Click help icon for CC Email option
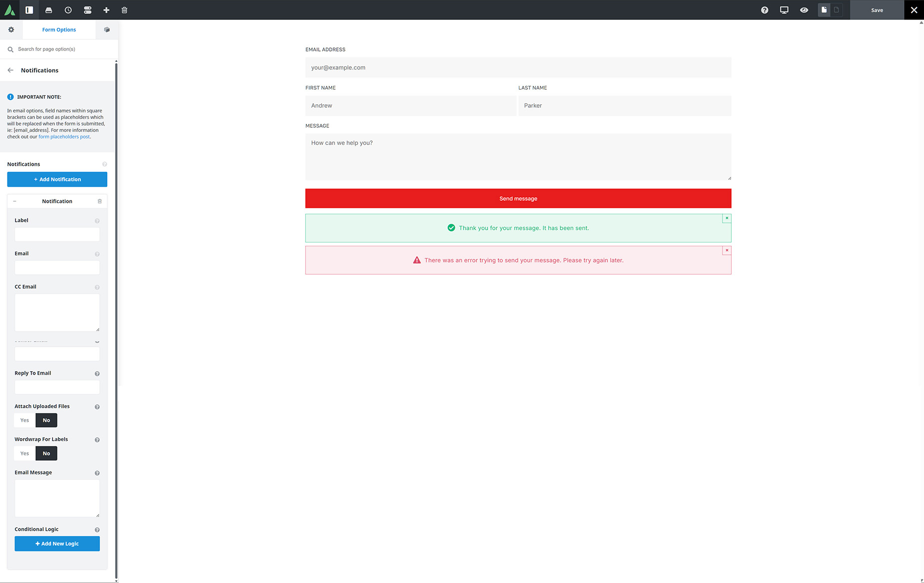The width and height of the screenshot is (924, 583). coord(97,287)
